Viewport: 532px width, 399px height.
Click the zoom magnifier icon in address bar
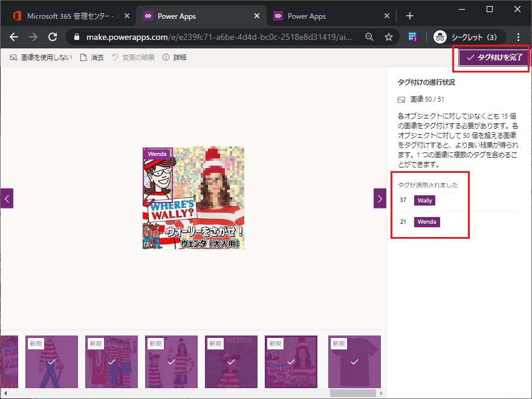click(369, 37)
